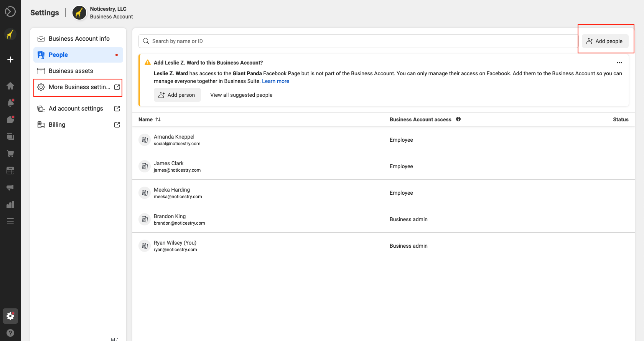644x341 pixels.
Task: Click the Add people button
Action: (605, 41)
